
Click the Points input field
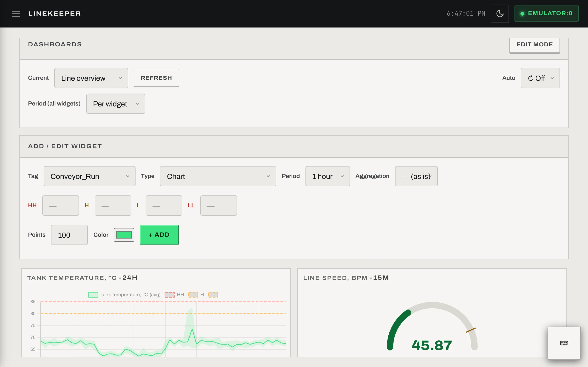69,235
